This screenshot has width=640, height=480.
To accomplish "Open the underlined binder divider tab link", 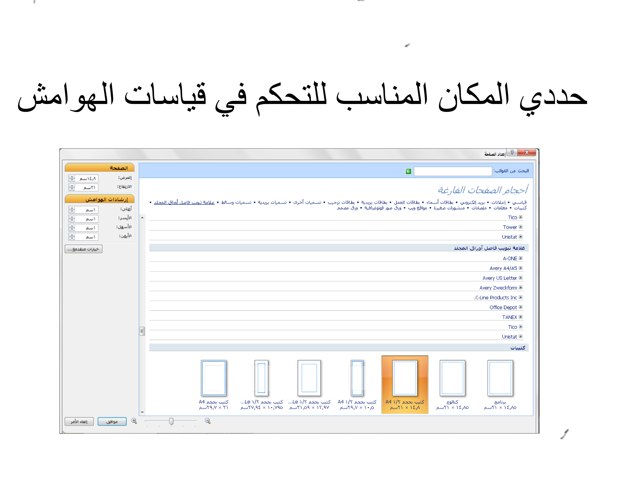I will click(x=184, y=202).
